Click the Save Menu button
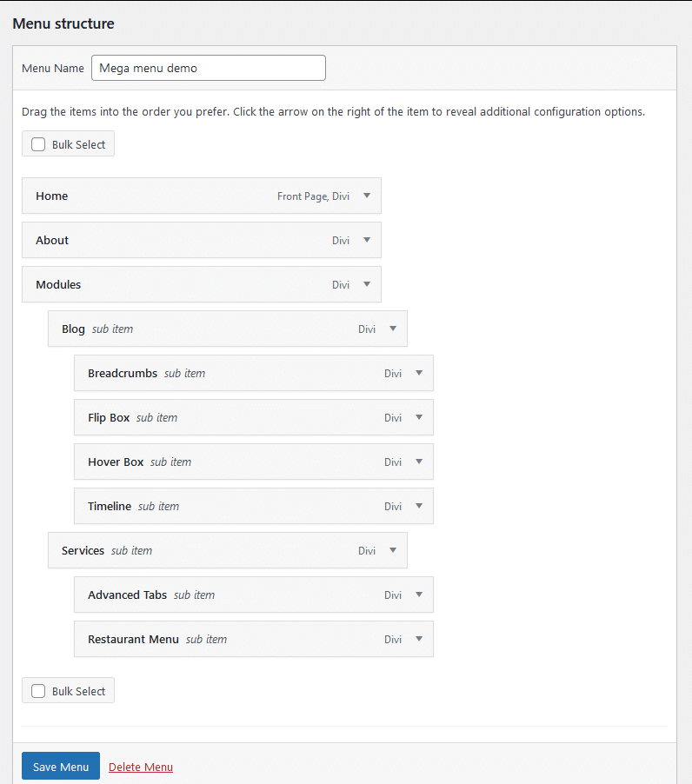692x784 pixels. [x=60, y=766]
